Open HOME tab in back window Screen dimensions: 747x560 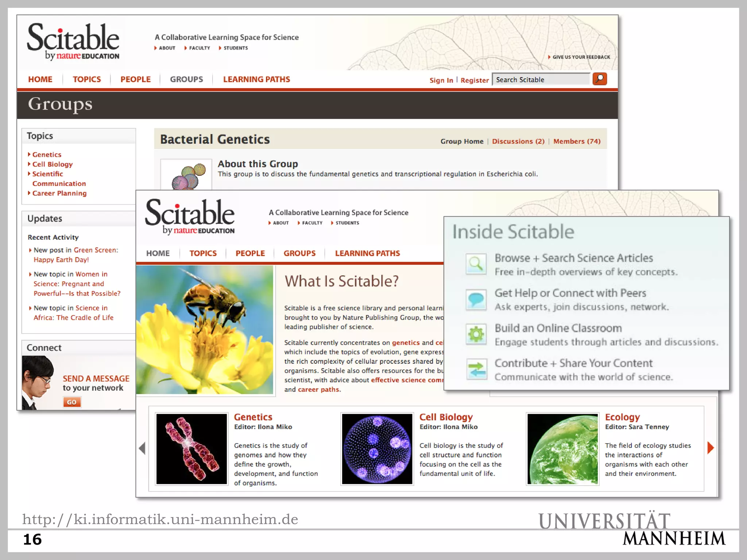pyautogui.click(x=40, y=79)
